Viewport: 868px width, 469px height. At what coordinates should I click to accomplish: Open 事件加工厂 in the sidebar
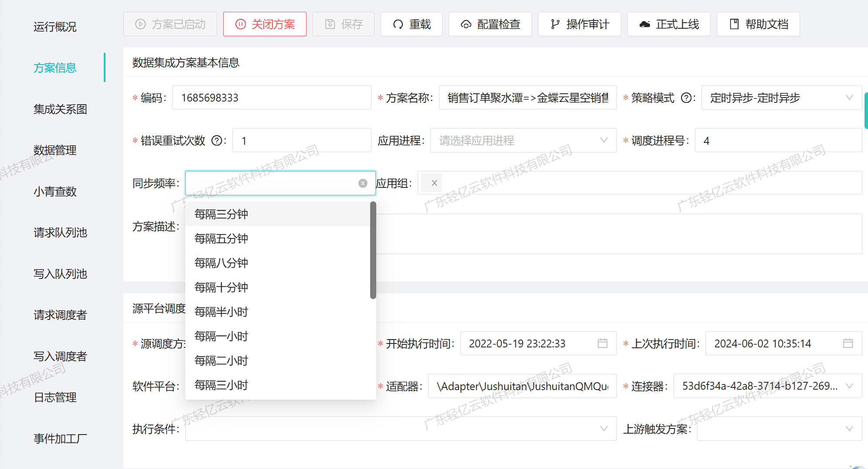click(x=60, y=439)
